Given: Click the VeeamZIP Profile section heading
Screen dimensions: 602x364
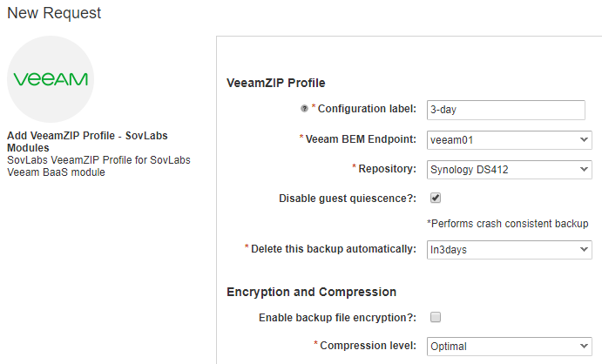Looking at the screenshot, I should (x=275, y=83).
